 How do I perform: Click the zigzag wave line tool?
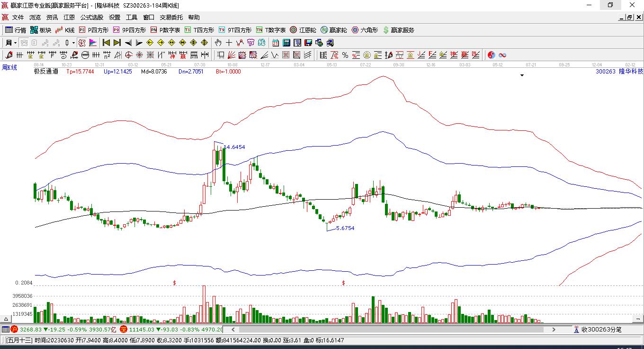[x=275, y=55]
